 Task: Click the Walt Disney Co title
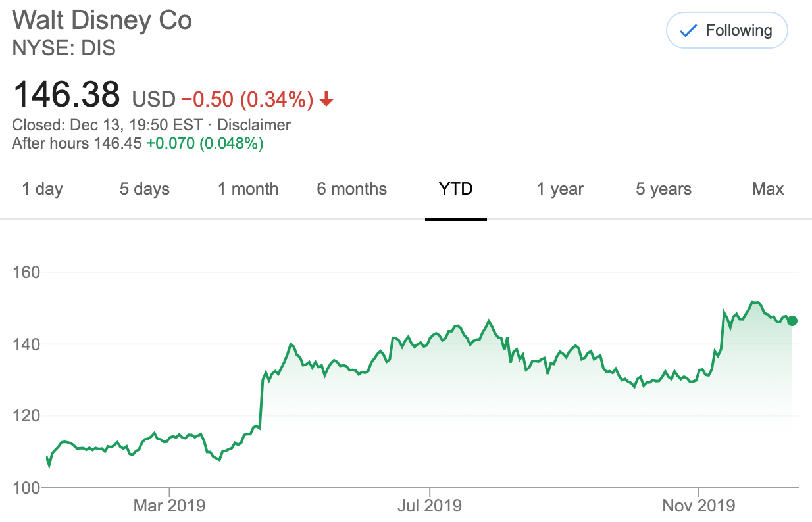pyautogui.click(x=102, y=20)
